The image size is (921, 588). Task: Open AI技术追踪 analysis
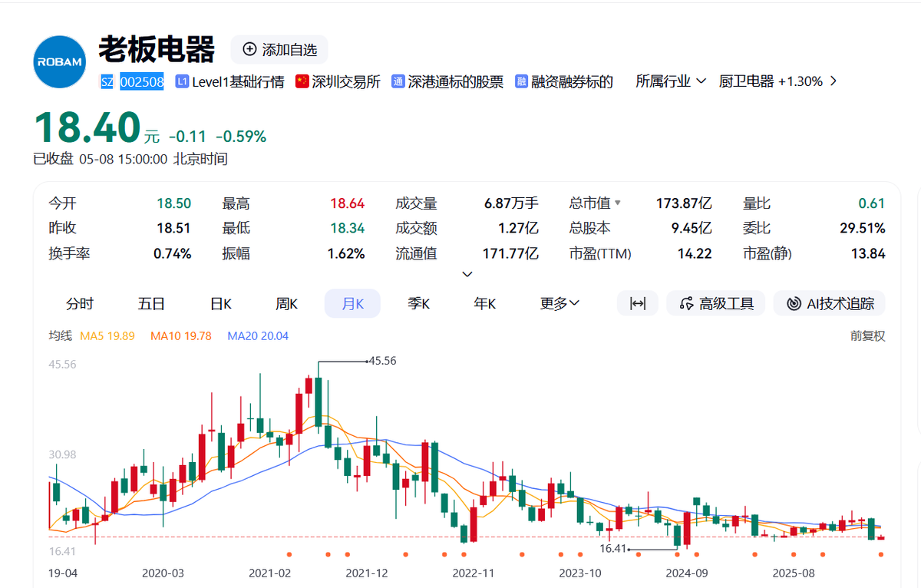pos(830,304)
